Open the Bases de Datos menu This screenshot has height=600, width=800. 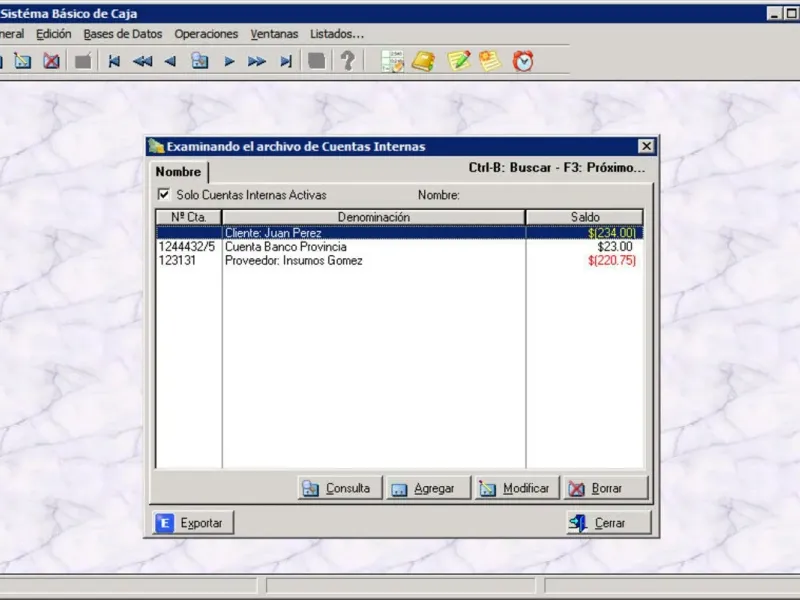123,34
